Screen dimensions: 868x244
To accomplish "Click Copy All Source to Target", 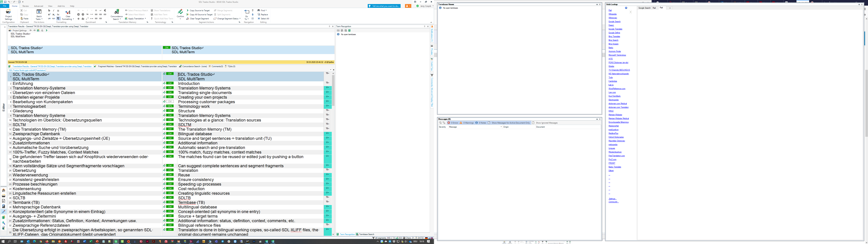I will pos(199,15).
